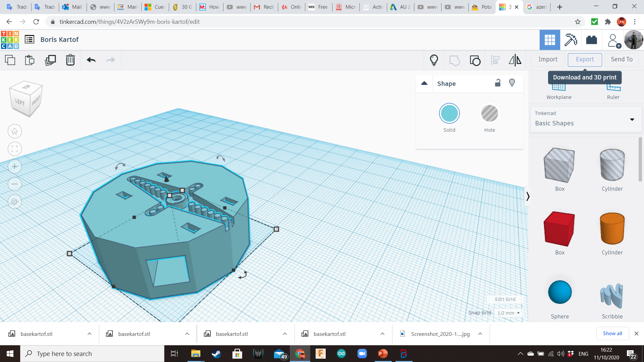
Task: Open the Blocks mode pickaxe icon
Action: (x=571, y=40)
